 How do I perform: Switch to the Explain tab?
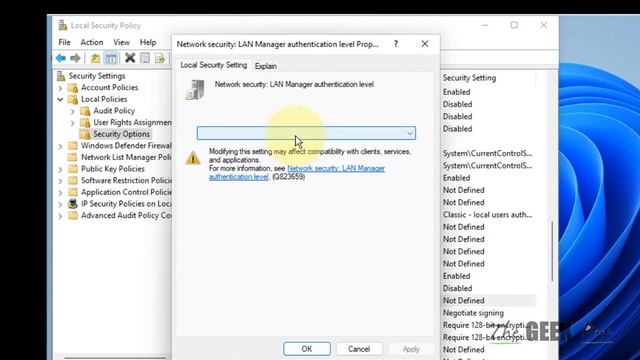coord(266,66)
